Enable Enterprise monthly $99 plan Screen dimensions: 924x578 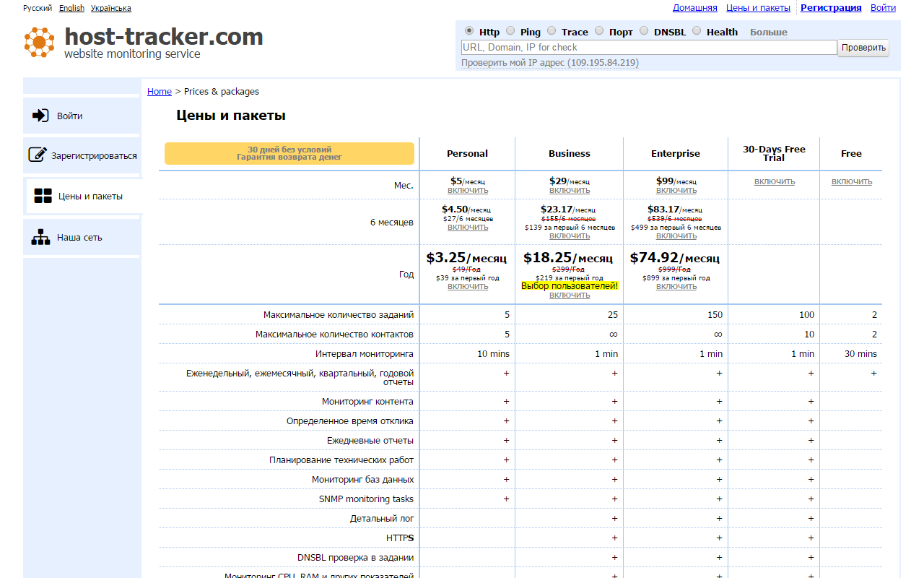pyautogui.click(x=676, y=191)
